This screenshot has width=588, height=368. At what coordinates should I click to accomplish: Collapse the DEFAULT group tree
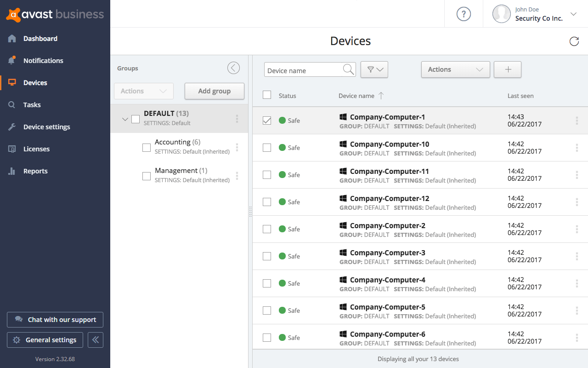click(x=124, y=118)
